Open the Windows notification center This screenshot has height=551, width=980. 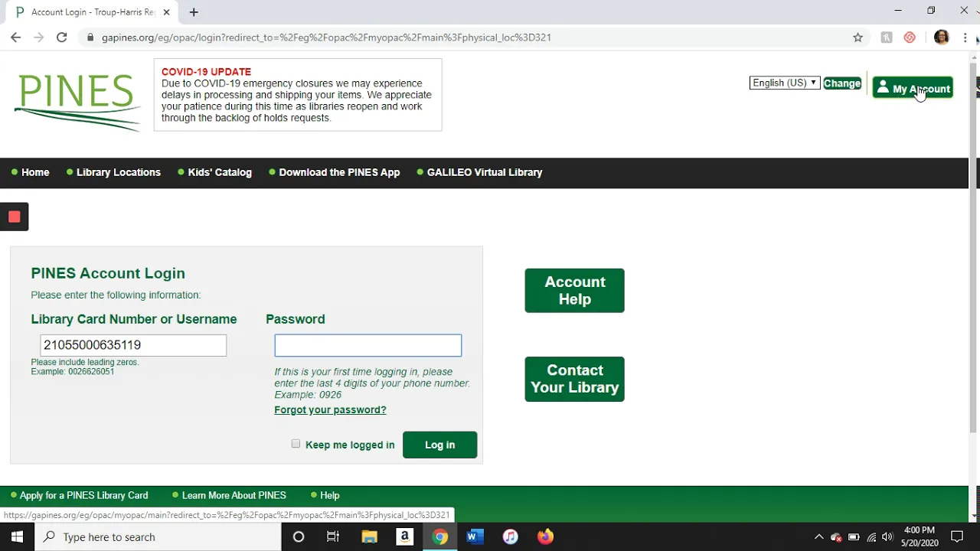pos(956,536)
